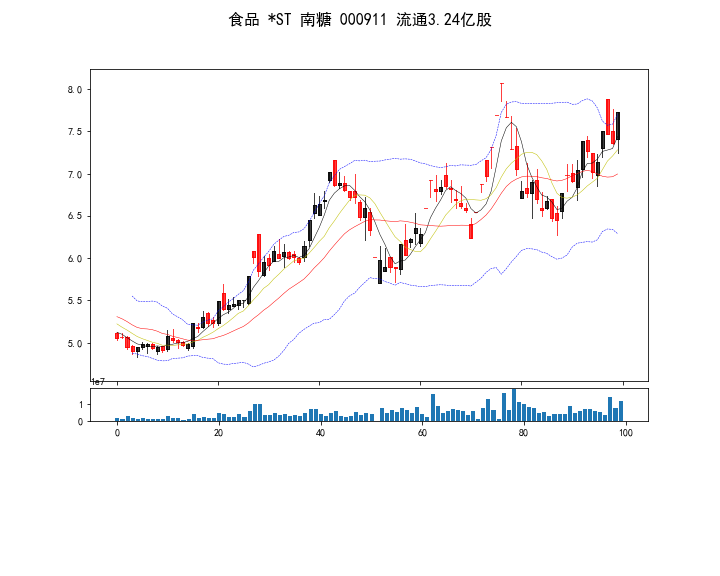
Task: Click x-axis tick label 60
Action: click(x=421, y=434)
